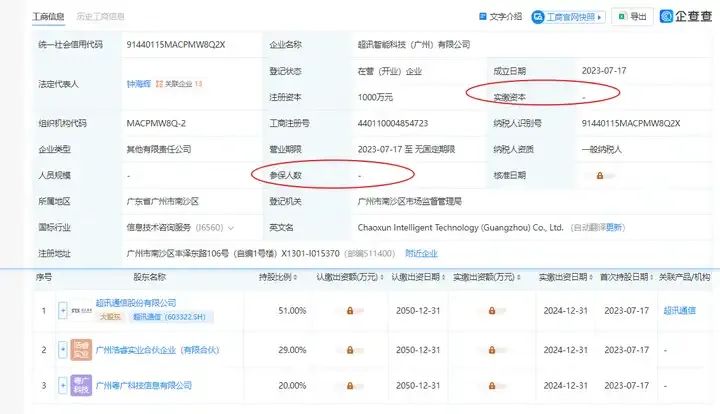The width and height of the screenshot is (720, 414).
Task: Open legal representative 钟海辉 link
Action: 139,84
